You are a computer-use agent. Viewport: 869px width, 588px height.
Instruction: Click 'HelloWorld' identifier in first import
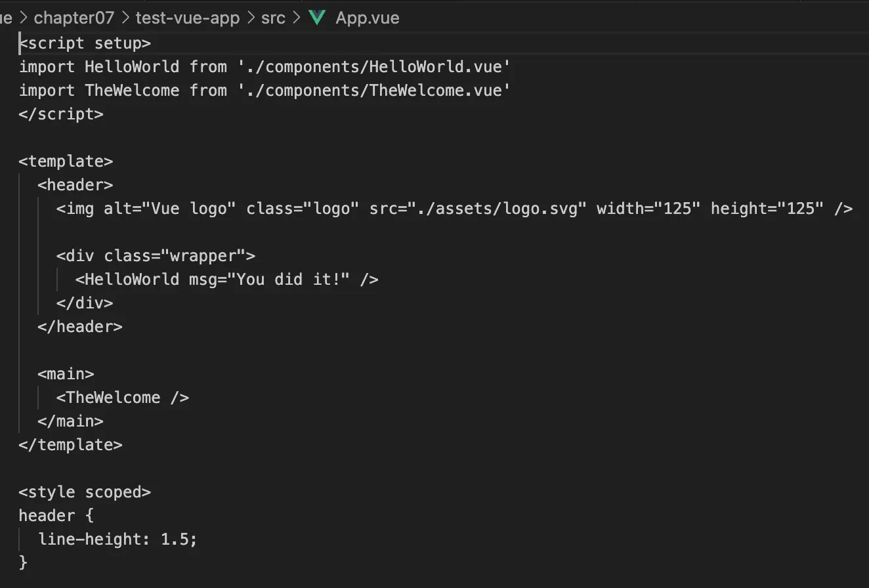[132, 67]
